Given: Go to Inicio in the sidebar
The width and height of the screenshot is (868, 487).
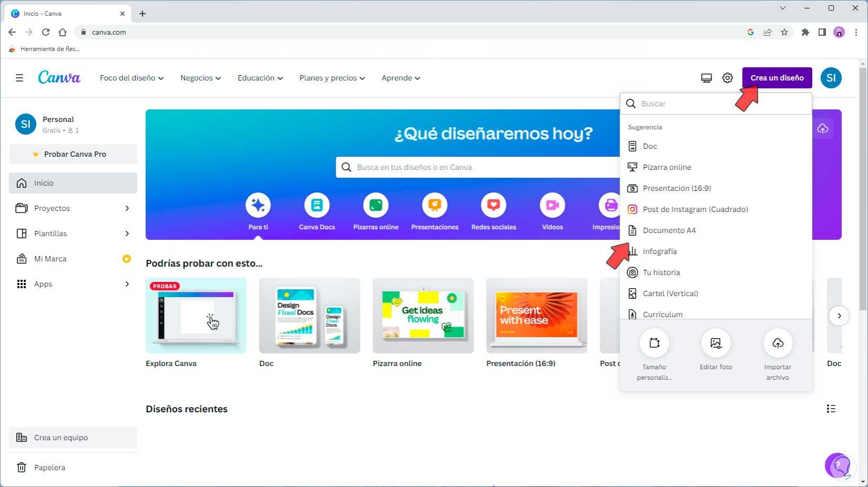Looking at the screenshot, I should [73, 183].
